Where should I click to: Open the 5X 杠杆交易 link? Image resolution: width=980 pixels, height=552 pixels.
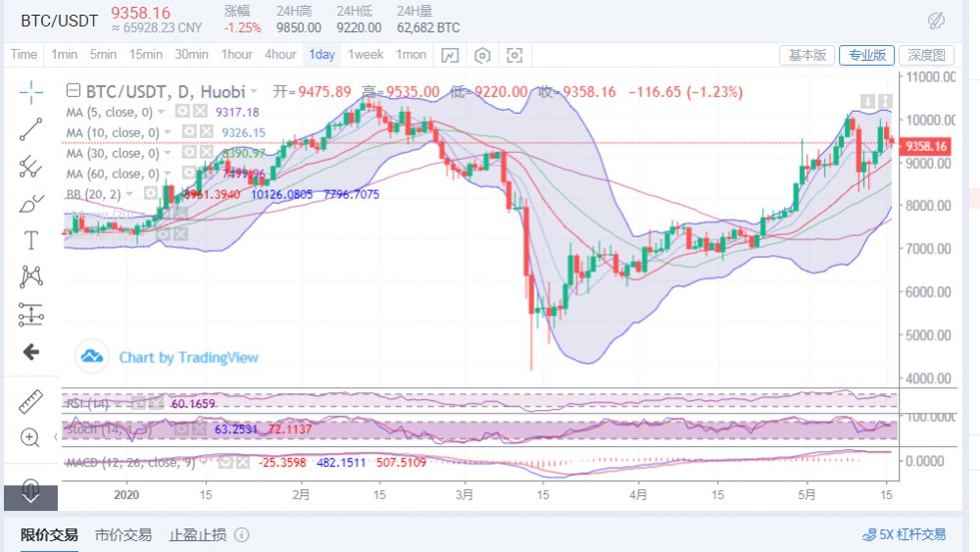click(904, 534)
